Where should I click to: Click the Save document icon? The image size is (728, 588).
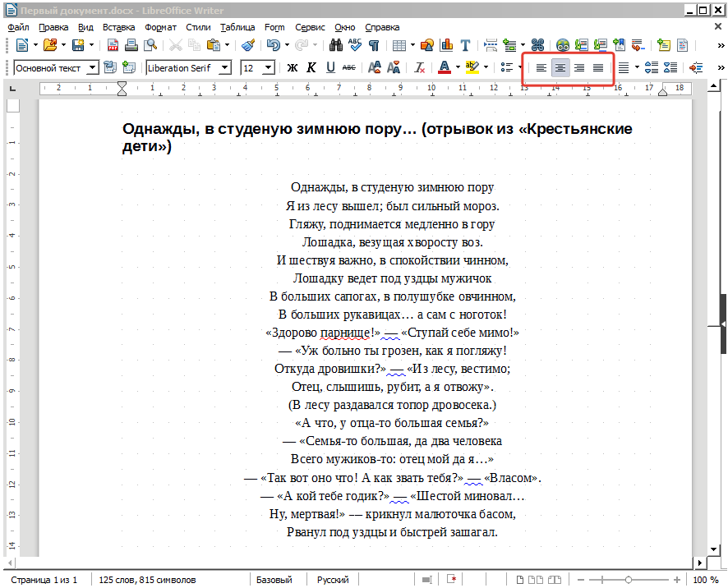coord(78,45)
